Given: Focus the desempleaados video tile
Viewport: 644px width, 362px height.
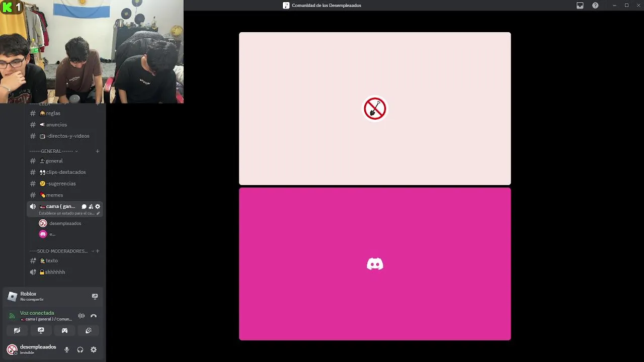Looking at the screenshot, I should pos(375,109).
